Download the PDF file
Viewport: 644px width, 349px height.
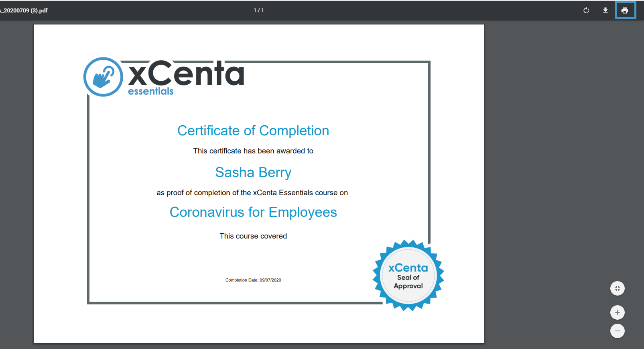(x=605, y=10)
